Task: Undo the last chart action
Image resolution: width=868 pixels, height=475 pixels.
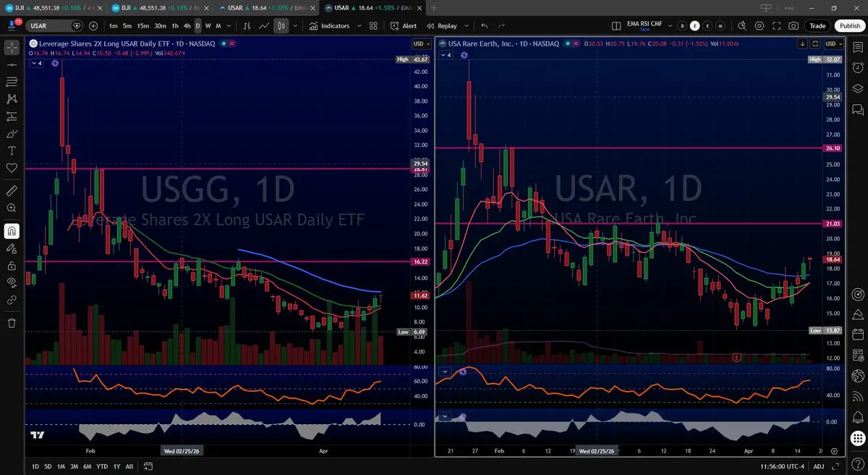Action: (x=485, y=26)
